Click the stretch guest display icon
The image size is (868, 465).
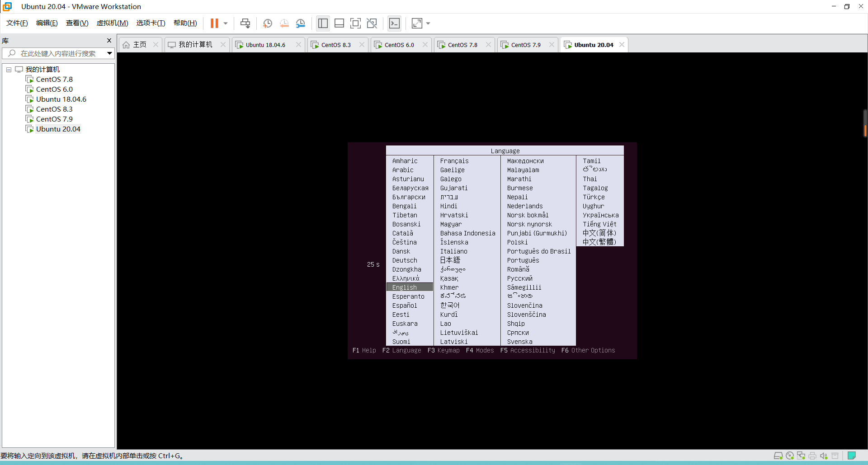[417, 23]
